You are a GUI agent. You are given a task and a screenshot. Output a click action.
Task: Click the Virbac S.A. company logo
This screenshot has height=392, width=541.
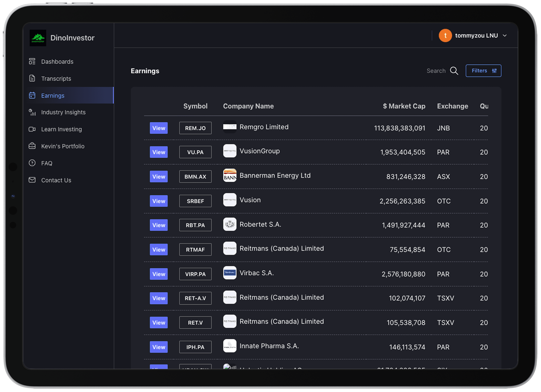[230, 273]
